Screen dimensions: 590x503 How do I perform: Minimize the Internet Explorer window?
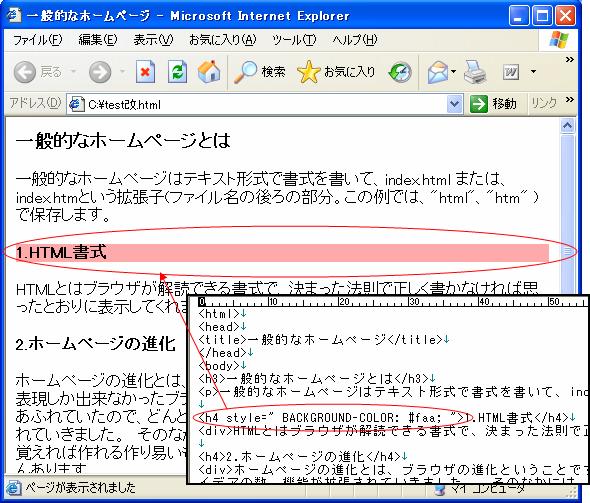(519, 16)
